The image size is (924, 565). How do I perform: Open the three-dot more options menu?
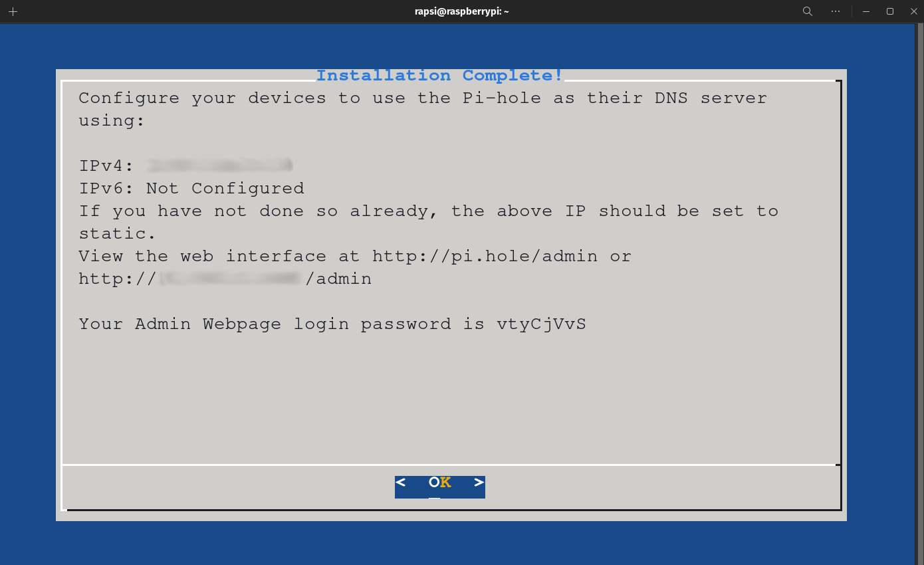coord(836,11)
